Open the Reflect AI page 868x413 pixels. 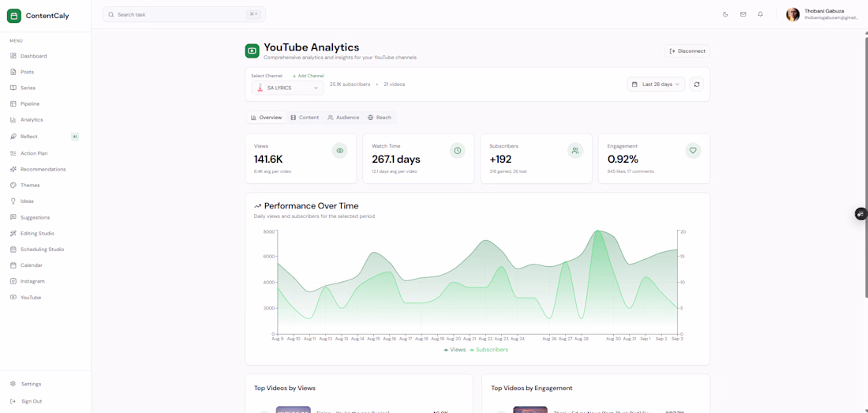pyautogui.click(x=46, y=136)
